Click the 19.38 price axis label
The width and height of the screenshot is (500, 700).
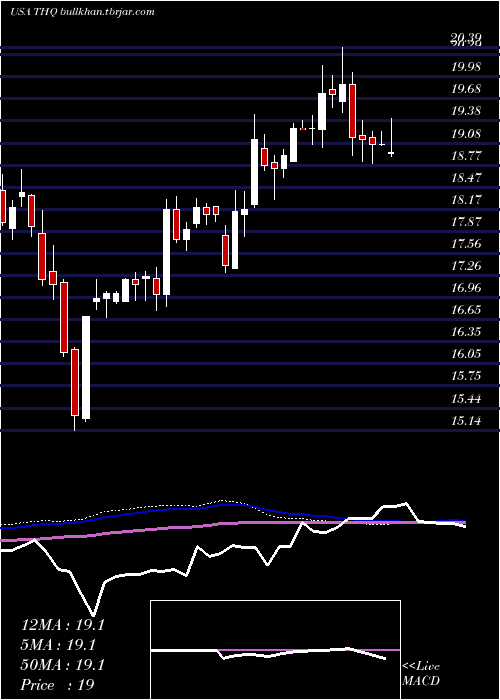point(466,111)
